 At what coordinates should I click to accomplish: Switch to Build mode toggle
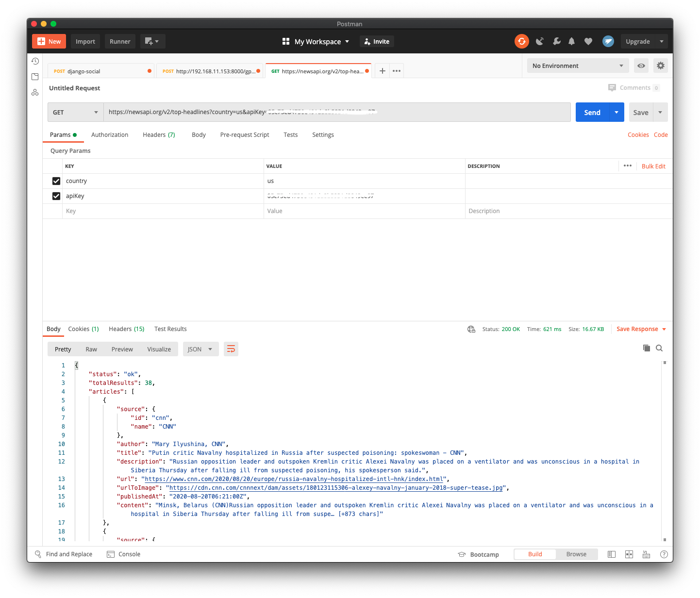(x=535, y=554)
